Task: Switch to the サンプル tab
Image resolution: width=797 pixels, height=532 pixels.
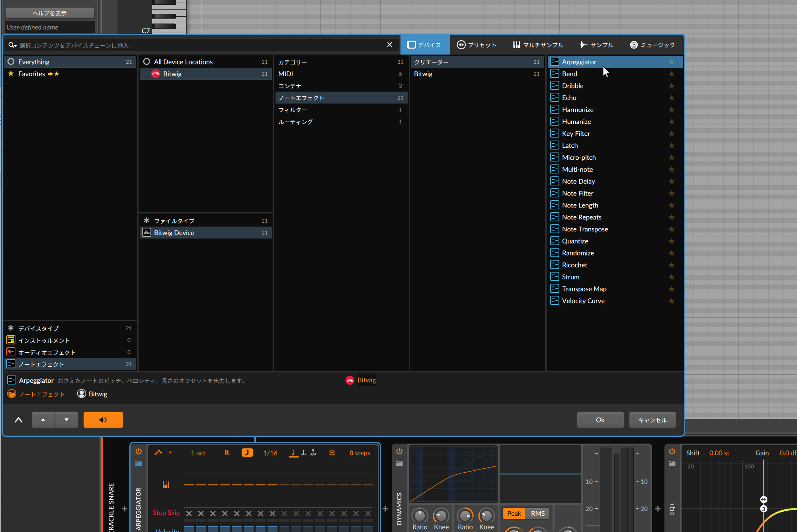Action: coord(596,45)
